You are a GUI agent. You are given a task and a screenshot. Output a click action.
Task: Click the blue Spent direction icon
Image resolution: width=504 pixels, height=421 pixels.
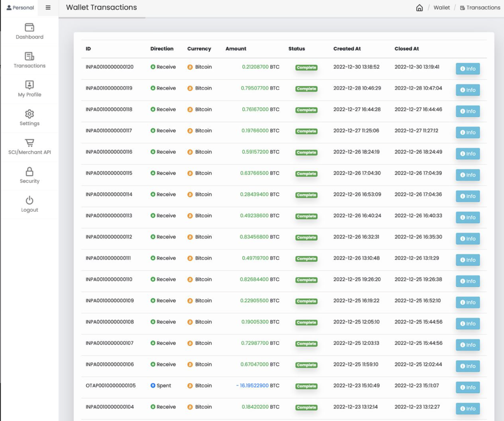tap(153, 385)
